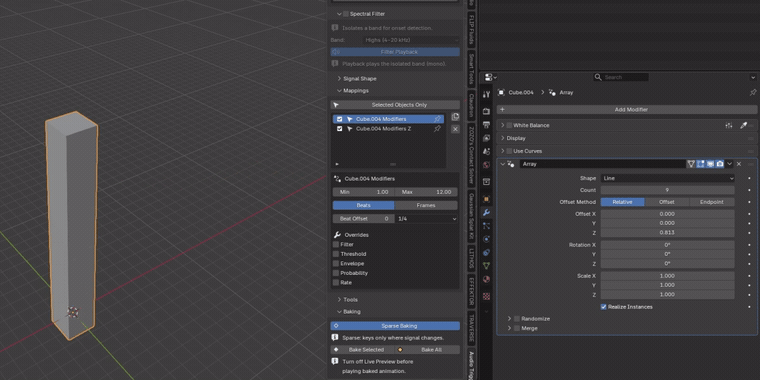Screen dimensions: 760x380
Task: Click the White Balance eyedropper icon
Action: [743, 125]
